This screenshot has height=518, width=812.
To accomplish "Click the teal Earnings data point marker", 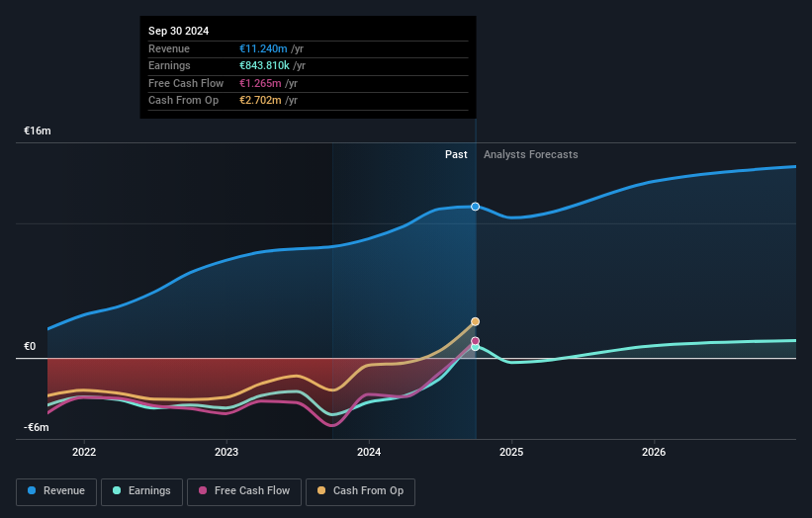I will coord(475,347).
